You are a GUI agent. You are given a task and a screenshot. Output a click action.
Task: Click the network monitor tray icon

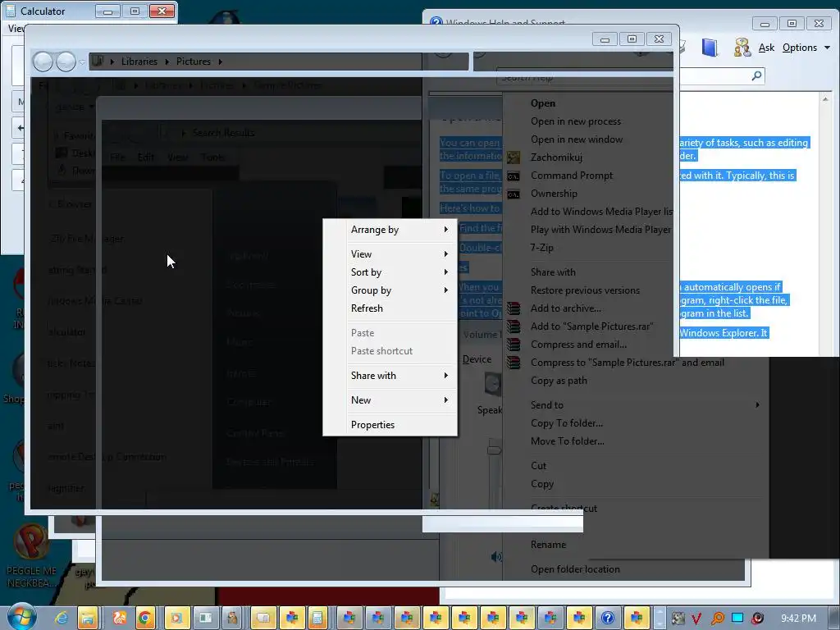[737, 618]
